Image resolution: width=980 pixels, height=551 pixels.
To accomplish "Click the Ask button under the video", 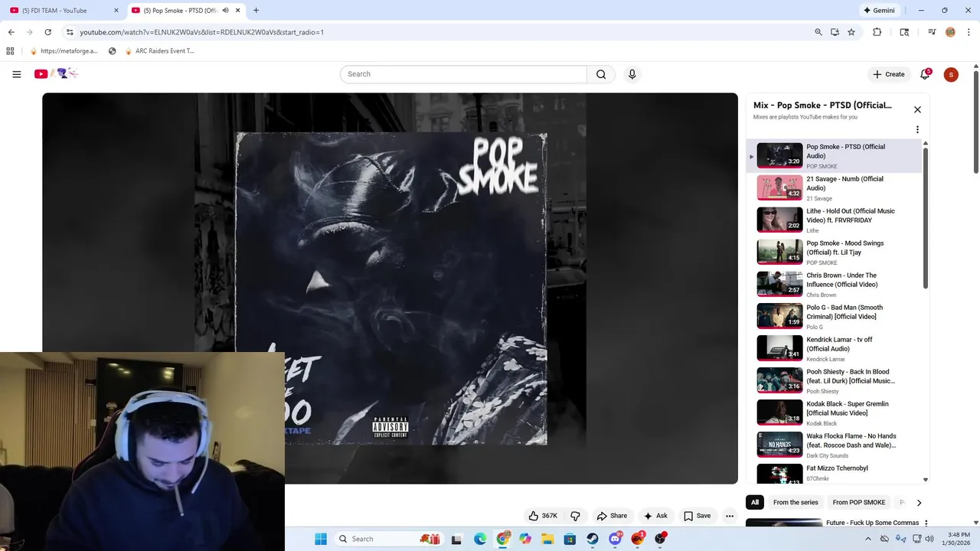I will (x=655, y=516).
